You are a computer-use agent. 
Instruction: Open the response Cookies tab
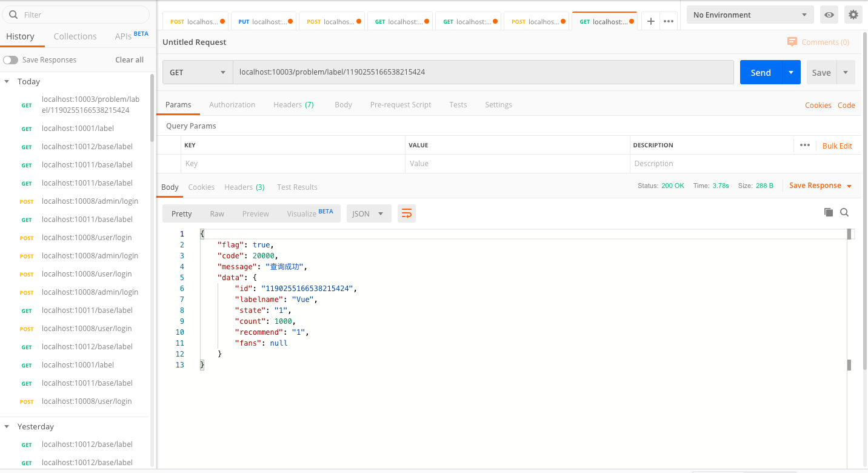(x=201, y=187)
